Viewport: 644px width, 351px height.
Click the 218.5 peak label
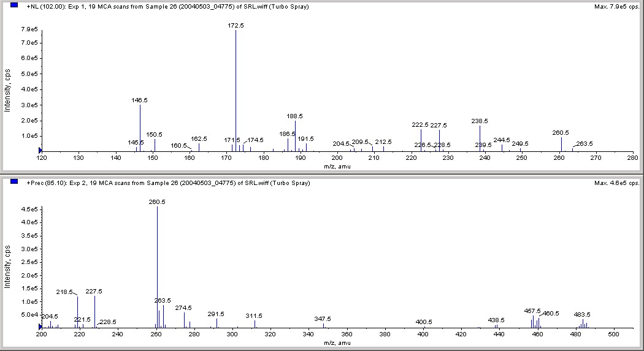coord(64,292)
